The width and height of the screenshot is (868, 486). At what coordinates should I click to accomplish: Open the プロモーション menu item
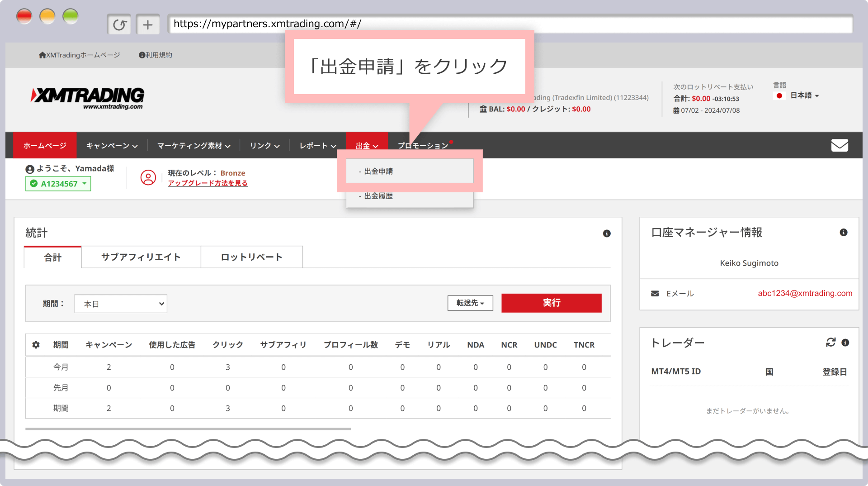(423, 145)
